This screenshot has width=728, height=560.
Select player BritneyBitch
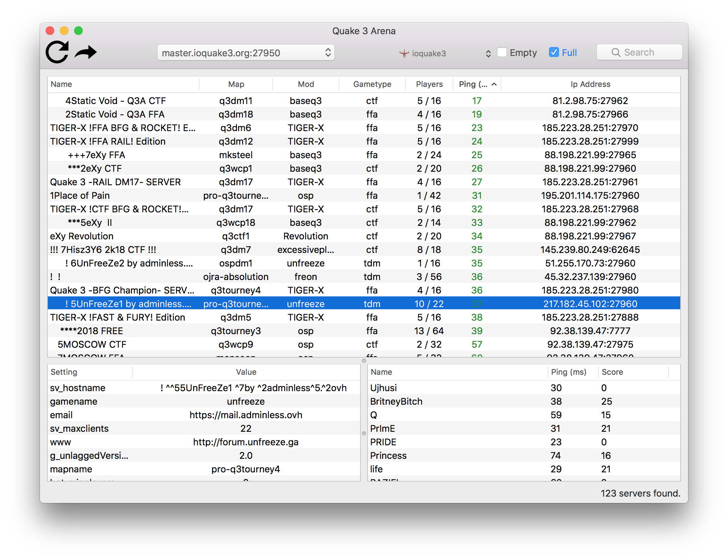[x=524, y=401]
